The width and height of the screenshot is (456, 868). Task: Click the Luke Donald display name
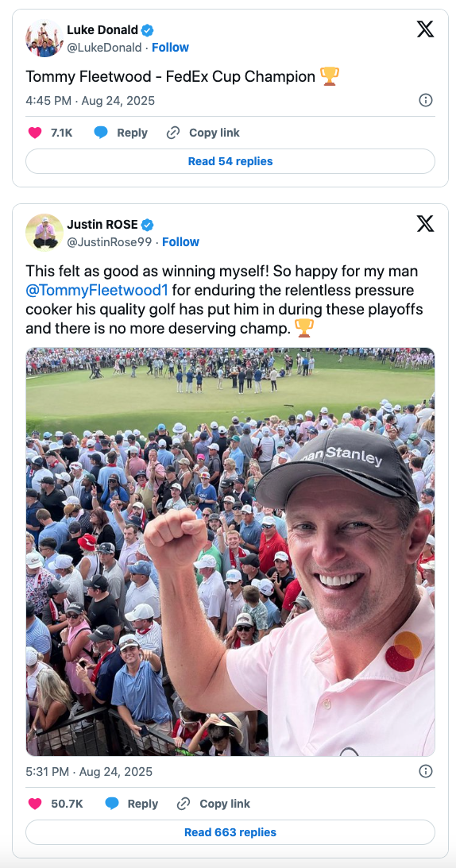click(103, 30)
